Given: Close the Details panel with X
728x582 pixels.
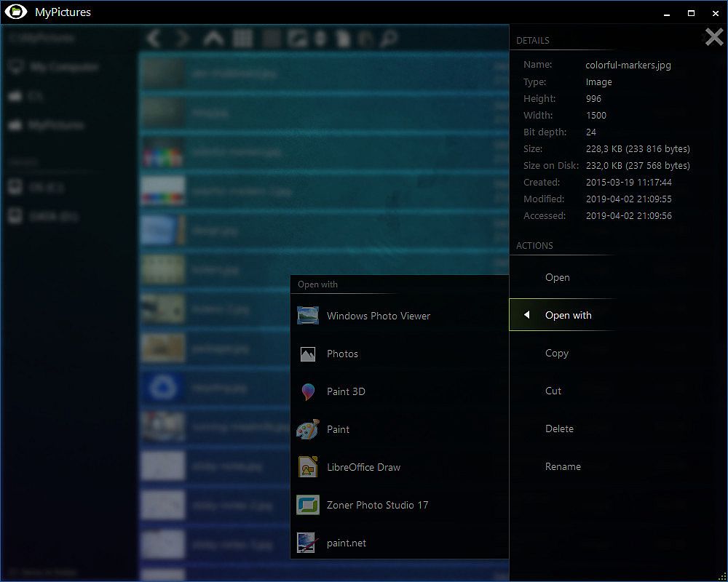Looking at the screenshot, I should pyautogui.click(x=714, y=36).
